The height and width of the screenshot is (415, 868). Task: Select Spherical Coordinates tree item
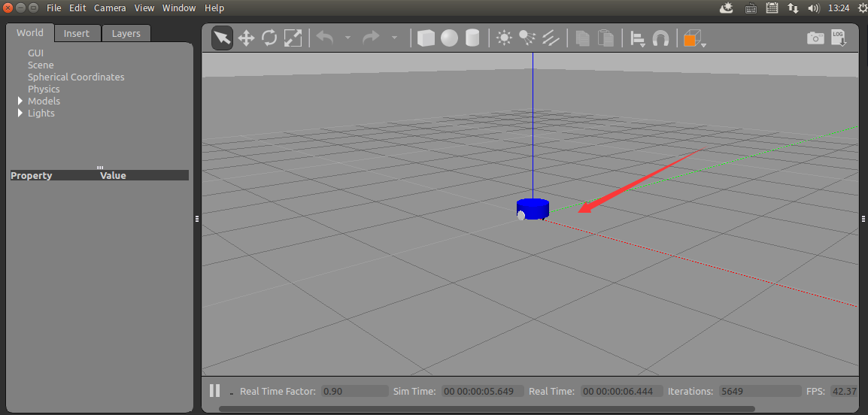point(76,77)
